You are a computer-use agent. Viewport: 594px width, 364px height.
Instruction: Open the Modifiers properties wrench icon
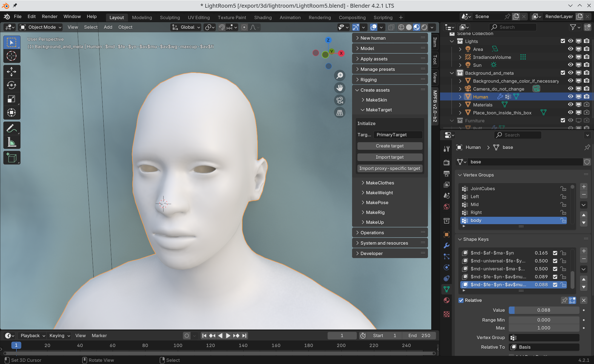(x=447, y=245)
